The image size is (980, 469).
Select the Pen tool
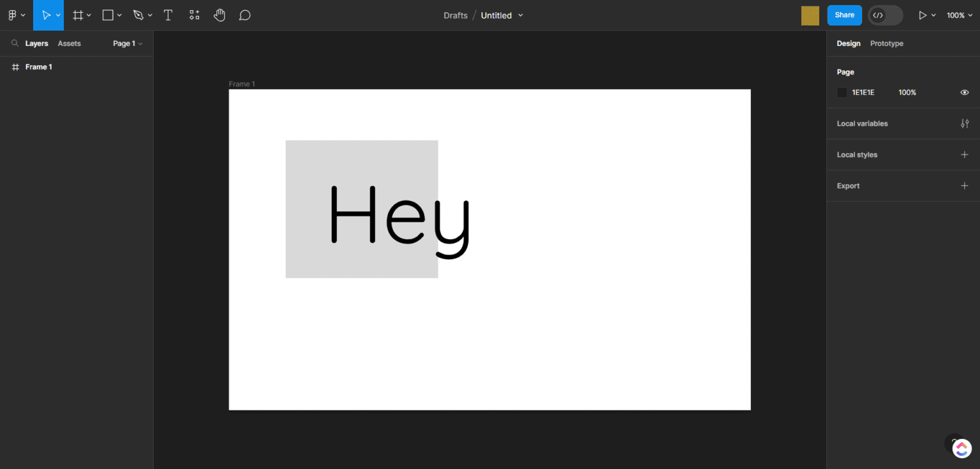tap(138, 15)
